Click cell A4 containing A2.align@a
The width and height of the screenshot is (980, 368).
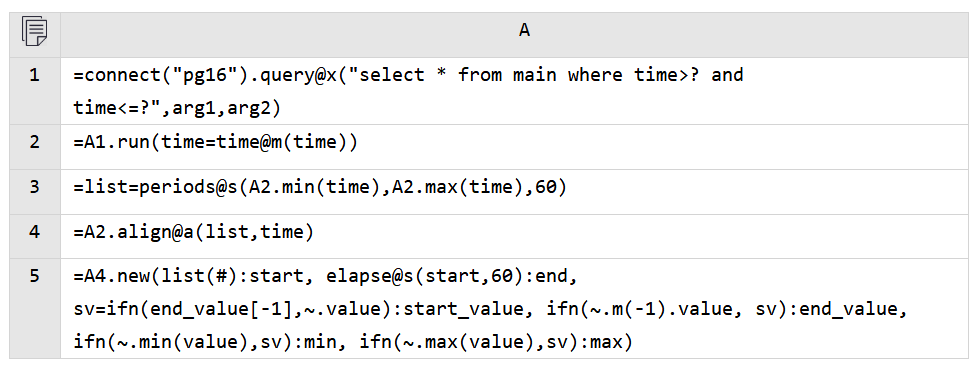pos(514,236)
